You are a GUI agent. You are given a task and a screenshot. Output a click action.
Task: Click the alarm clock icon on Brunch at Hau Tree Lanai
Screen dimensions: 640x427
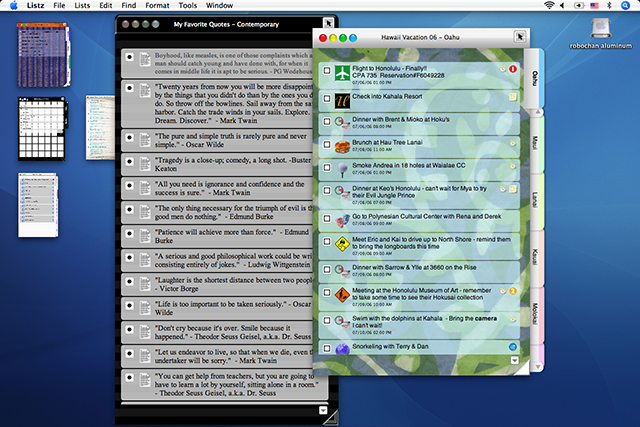click(x=513, y=143)
